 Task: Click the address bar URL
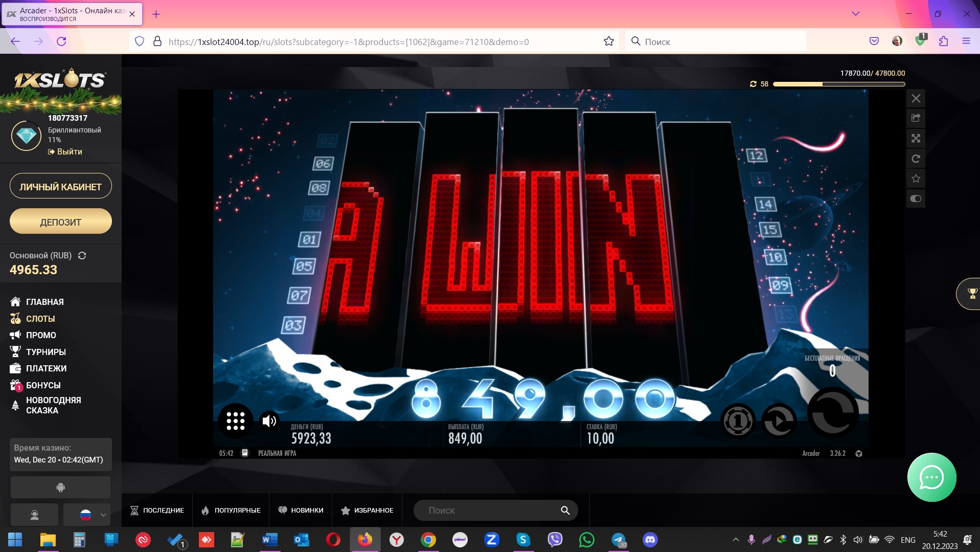pyautogui.click(x=349, y=42)
